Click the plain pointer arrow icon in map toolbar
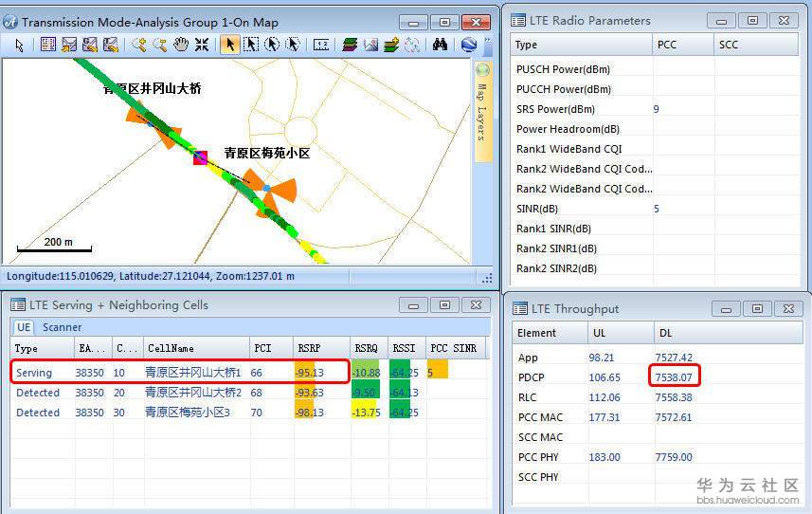 tap(20, 46)
